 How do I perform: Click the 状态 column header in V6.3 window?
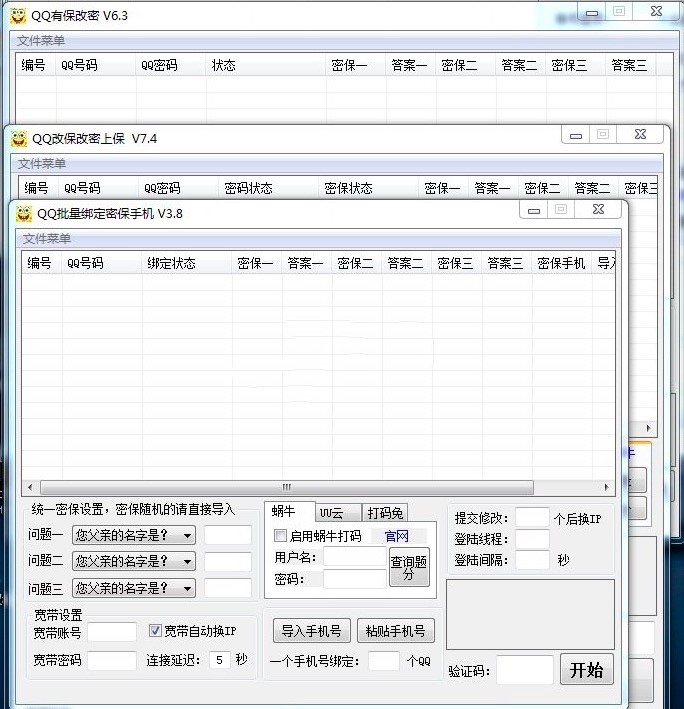(x=266, y=65)
